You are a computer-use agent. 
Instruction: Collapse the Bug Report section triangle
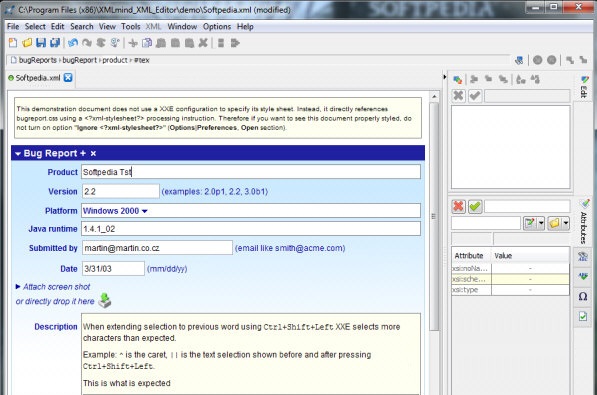click(x=18, y=154)
